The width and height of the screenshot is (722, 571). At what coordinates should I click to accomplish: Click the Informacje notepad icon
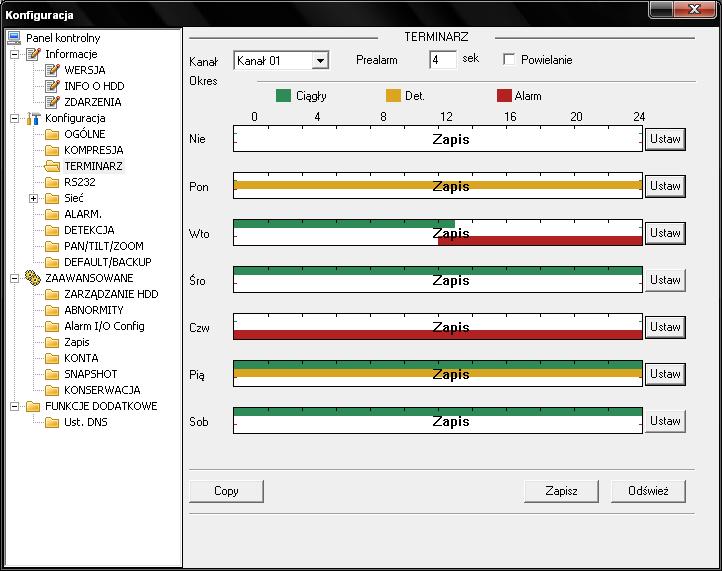(33, 54)
